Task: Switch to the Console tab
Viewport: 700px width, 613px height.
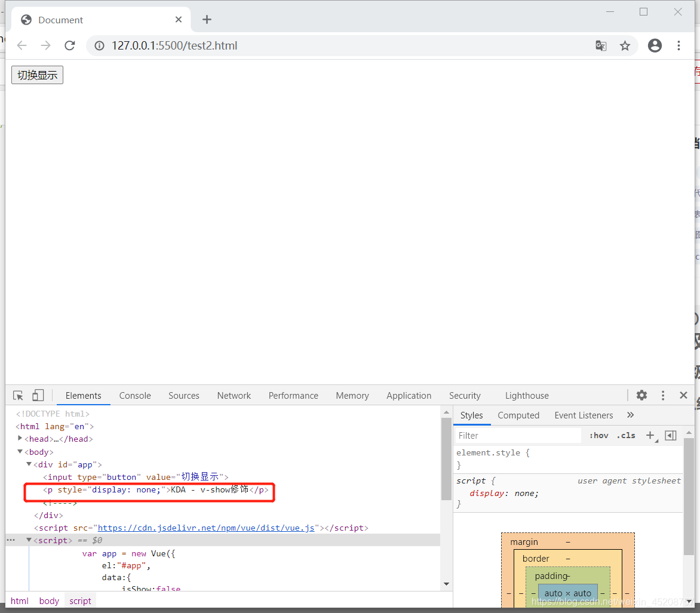Action: (135, 396)
